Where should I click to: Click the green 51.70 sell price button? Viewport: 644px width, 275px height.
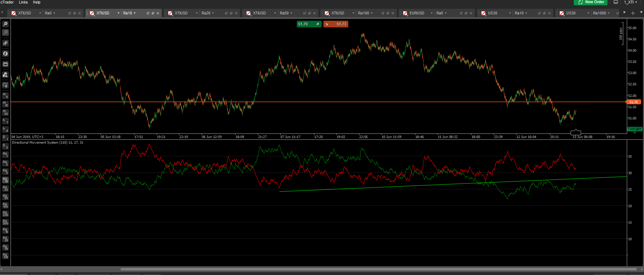coord(309,24)
